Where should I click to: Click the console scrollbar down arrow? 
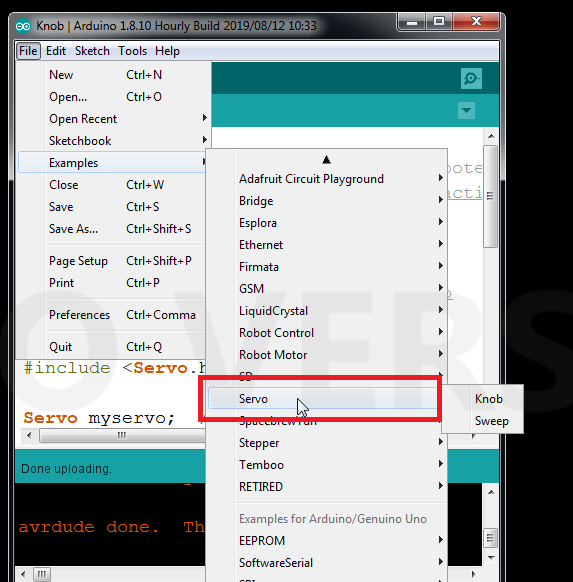[491, 558]
